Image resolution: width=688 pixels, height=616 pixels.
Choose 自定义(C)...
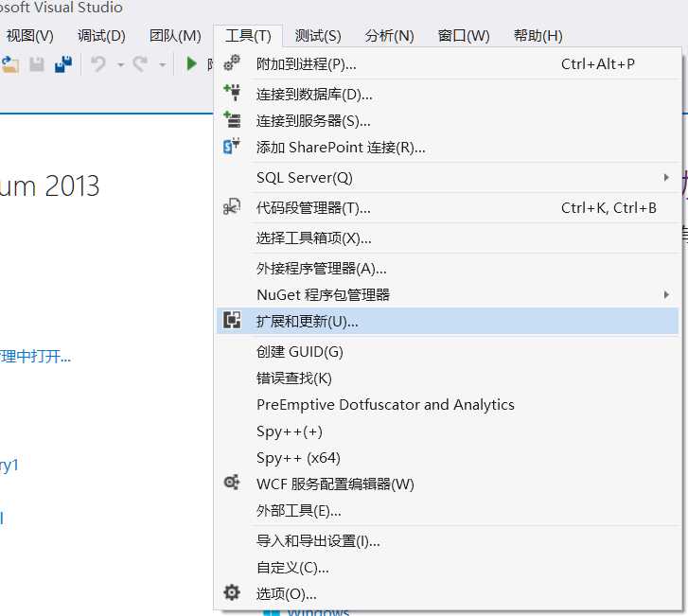click(x=448, y=568)
